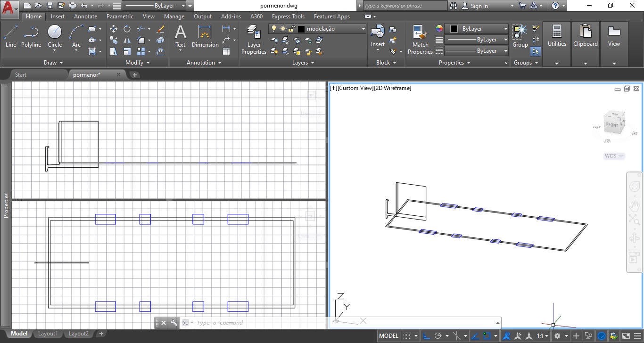This screenshot has width=644, height=343.
Task: Switch to the Layout1 tab
Action: [x=48, y=334]
